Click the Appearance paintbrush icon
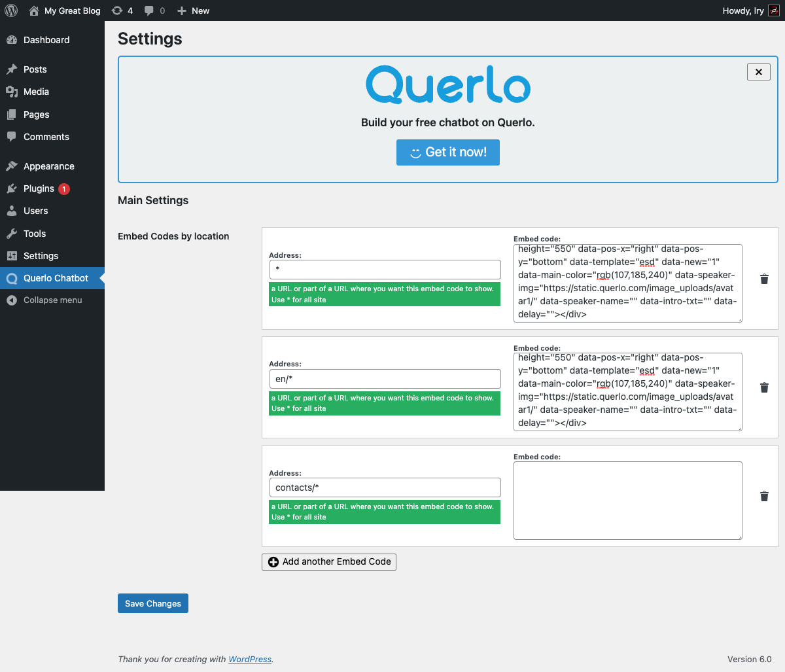Viewport: 785px width, 672px height. tap(12, 166)
